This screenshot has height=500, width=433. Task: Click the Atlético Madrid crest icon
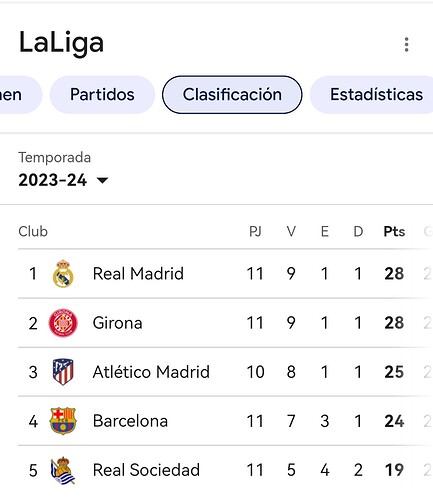click(63, 372)
